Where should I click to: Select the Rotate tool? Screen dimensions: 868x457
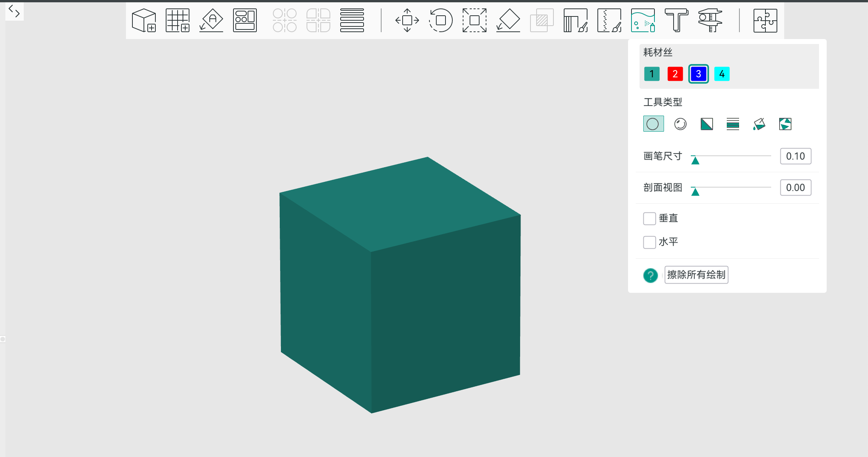tap(441, 20)
